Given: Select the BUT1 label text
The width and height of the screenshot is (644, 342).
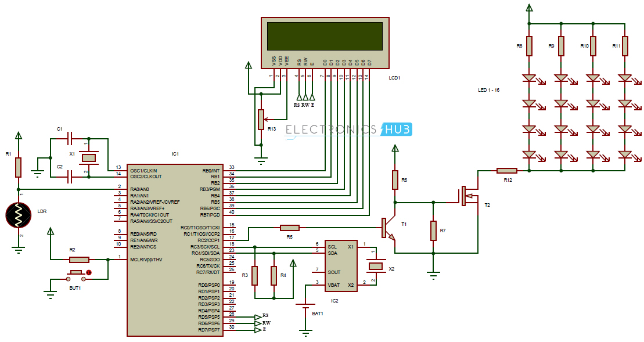Looking at the screenshot, I should (x=75, y=288).
